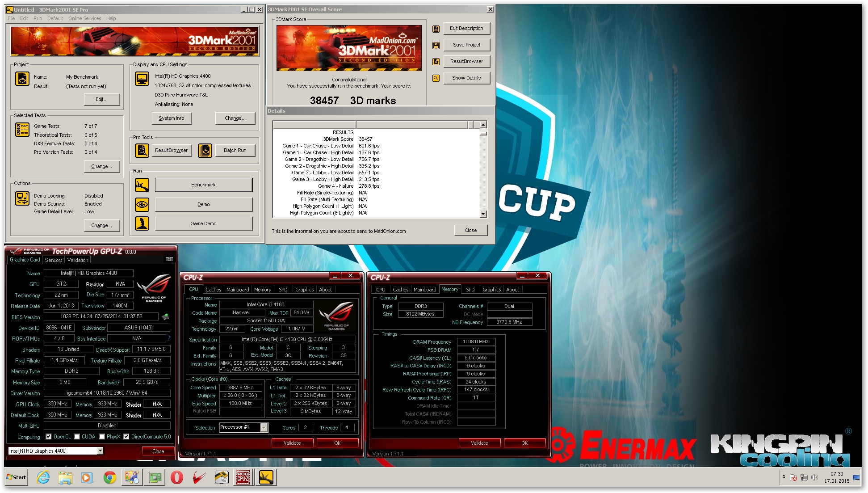The width and height of the screenshot is (868, 493).
Task: Click the magnifier icon beside Show Details
Action: point(436,78)
